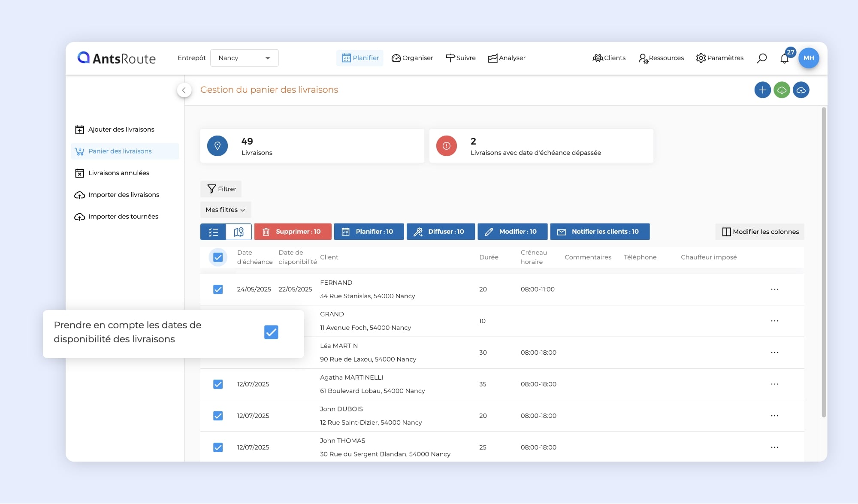The width and height of the screenshot is (858, 504).
Task: Click the Supprimer : 10 button
Action: (293, 232)
